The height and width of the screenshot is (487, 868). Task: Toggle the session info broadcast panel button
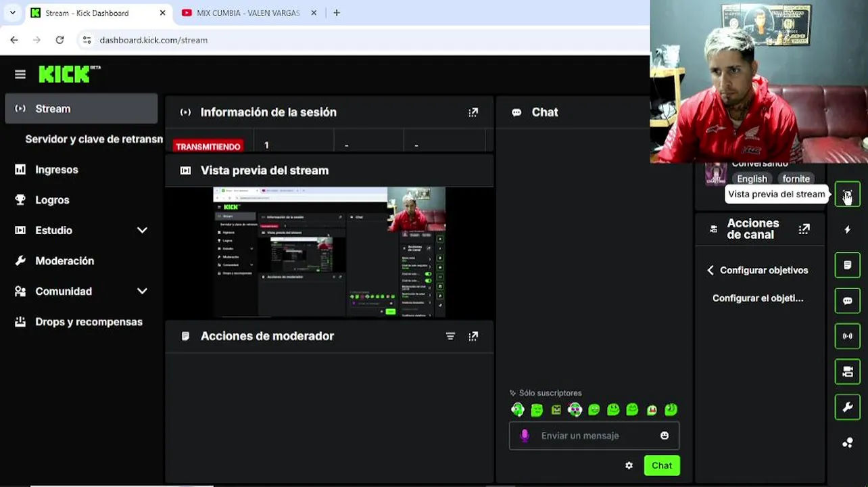pyautogui.click(x=847, y=336)
